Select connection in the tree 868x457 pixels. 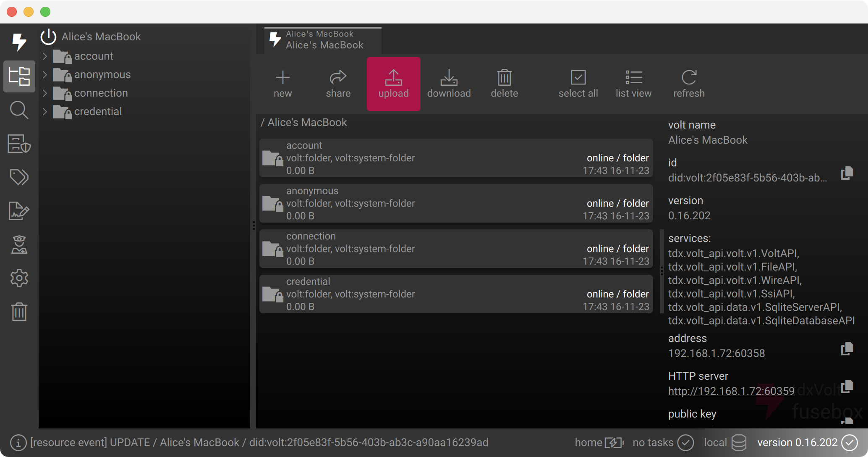coord(101,93)
